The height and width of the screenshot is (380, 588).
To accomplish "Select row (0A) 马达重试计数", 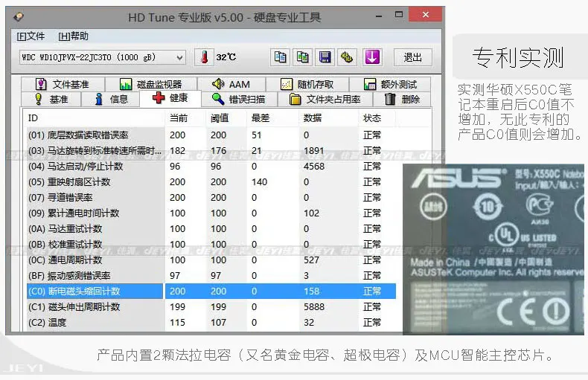I will (211, 228).
